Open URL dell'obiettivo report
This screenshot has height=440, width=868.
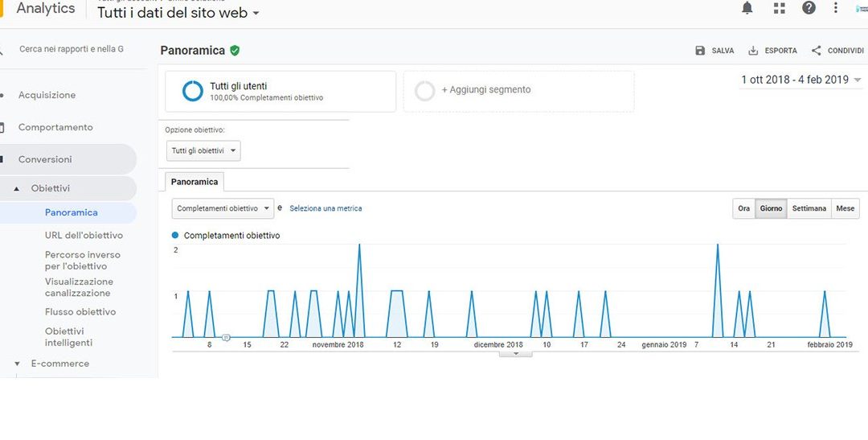click(x=84, y=236)
